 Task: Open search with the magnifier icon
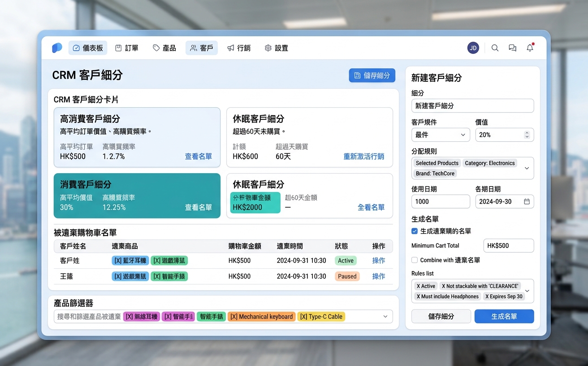pyautogui.click(x=495, y=48)
